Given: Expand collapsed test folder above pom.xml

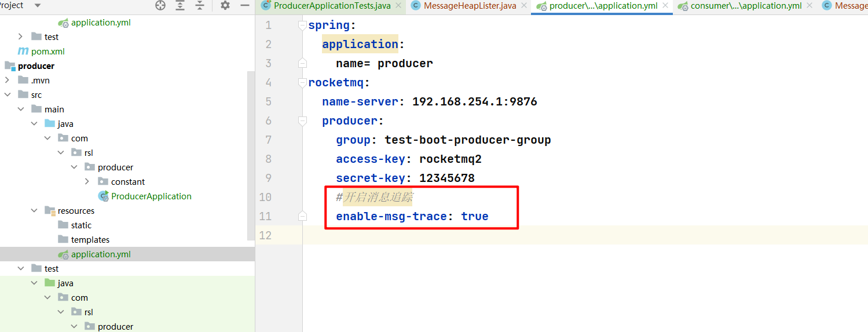Looking at the screenshot, I should 21,37.
